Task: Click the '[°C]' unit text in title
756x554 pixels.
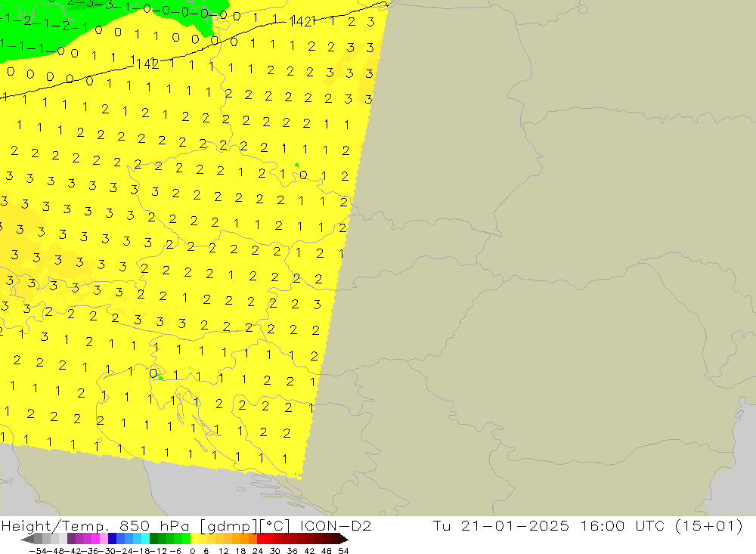Action: pos(275,526)
